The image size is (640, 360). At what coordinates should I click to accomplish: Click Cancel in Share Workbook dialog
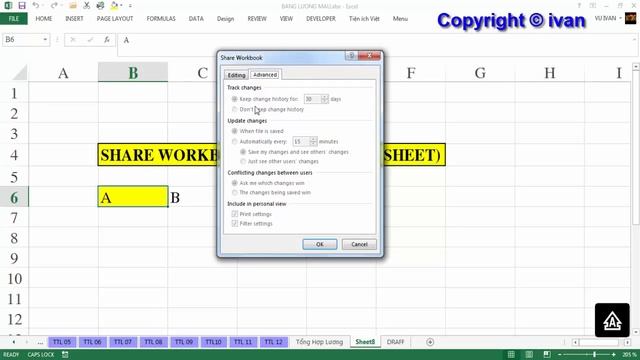tap(359, 244)
